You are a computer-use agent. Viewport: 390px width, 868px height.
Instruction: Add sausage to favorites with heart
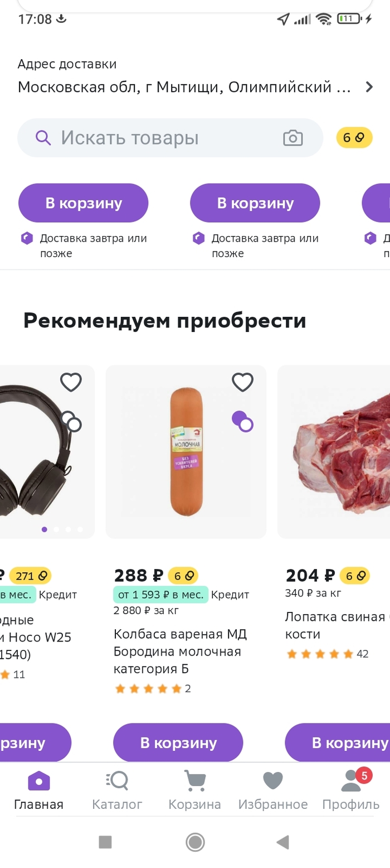point(242,382)
